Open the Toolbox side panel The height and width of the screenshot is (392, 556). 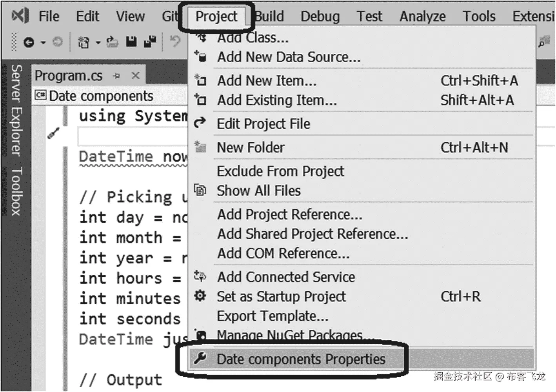coord(16,191)
